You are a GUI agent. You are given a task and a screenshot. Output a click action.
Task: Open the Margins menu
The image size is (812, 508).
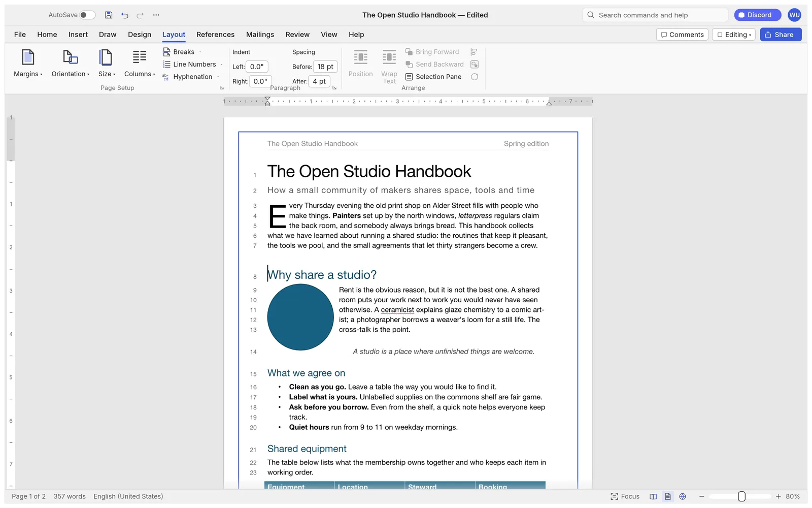[28, 63]
